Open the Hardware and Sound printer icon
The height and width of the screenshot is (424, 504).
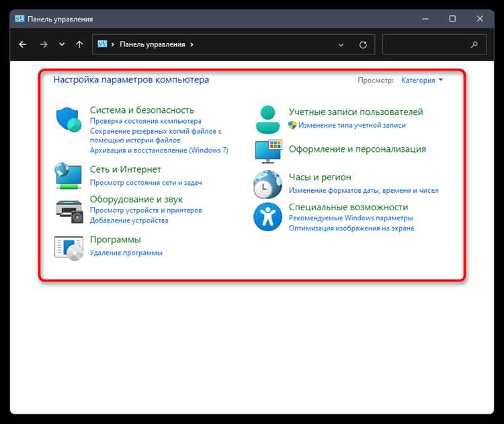[x=69, y=211]
